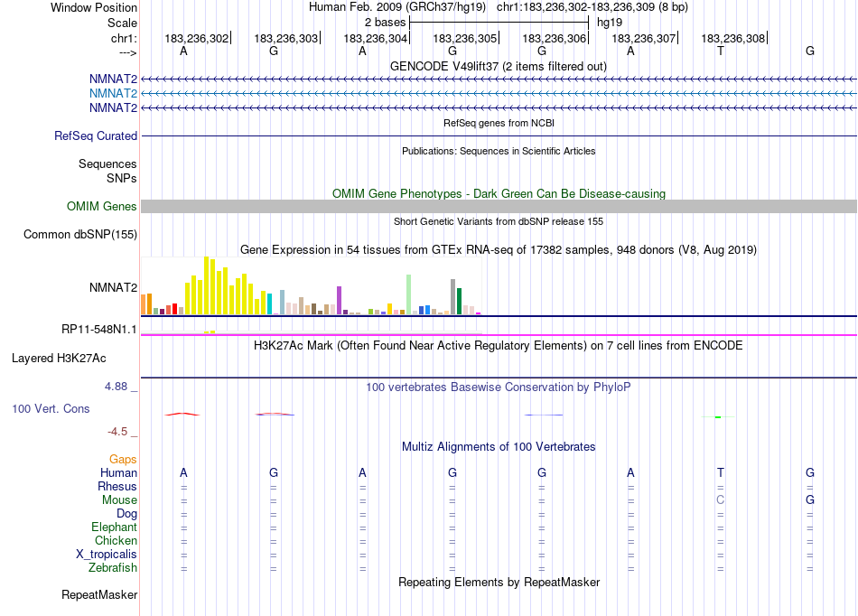Click the light green GTEx expression bar
This screenshot has height=616, width=858.
(409, 294)
